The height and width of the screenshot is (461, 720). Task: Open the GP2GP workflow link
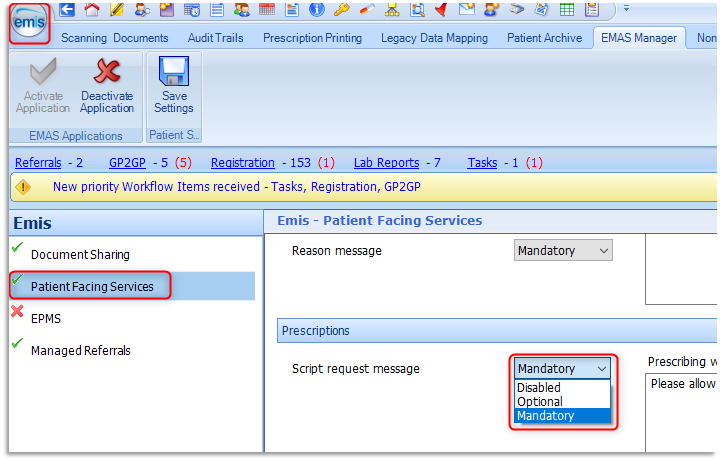[127, 163]
